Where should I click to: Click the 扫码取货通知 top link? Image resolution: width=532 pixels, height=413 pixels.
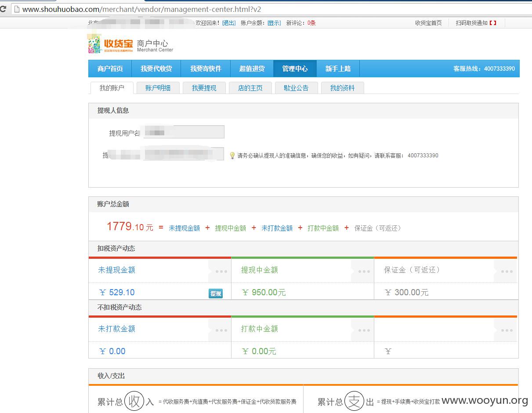[476, 23]
